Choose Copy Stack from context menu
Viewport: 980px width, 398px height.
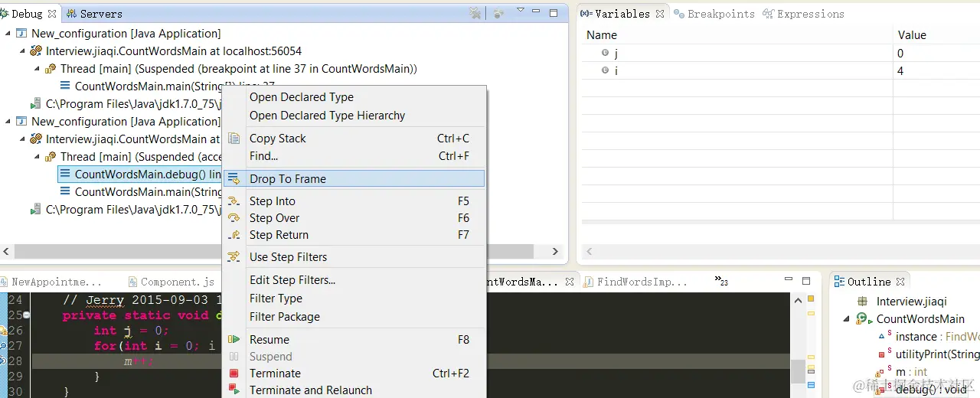tap(354, 139)
